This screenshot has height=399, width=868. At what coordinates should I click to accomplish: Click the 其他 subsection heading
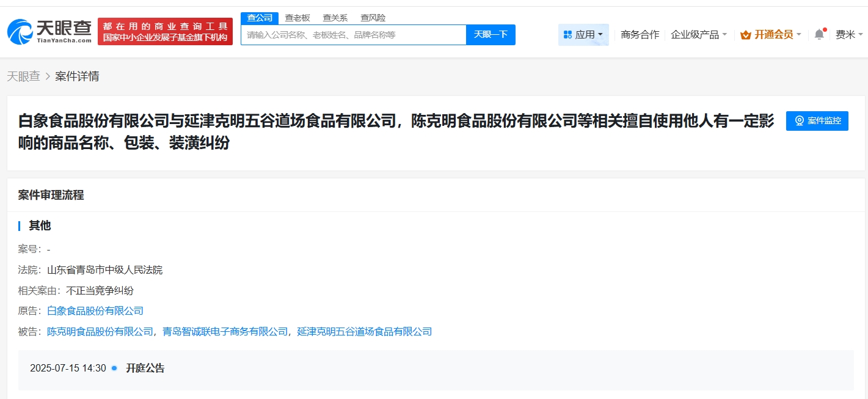pyautogui.click(x=40, y=225)
